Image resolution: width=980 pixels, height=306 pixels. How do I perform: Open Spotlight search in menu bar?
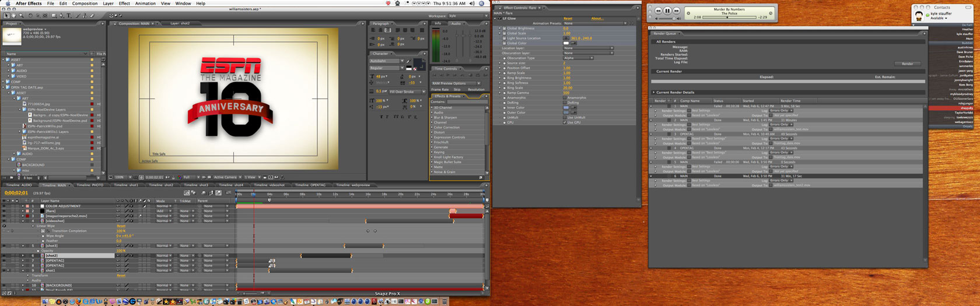[x=482, y=3]
